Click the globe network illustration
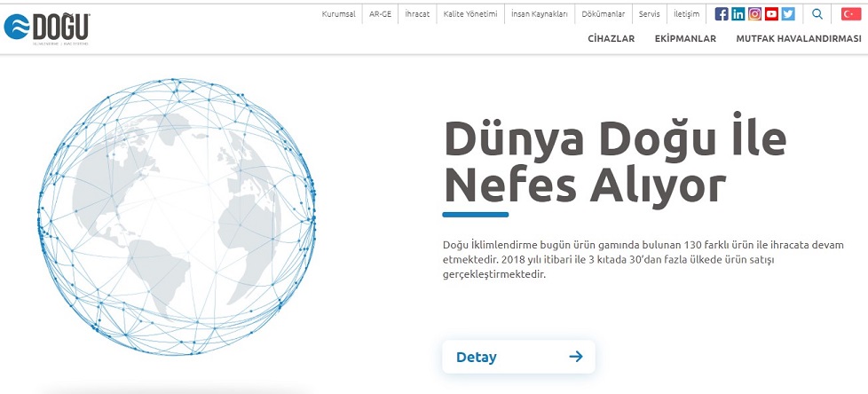The width and height of the screenshot is (868, 394). coord(177,217)
